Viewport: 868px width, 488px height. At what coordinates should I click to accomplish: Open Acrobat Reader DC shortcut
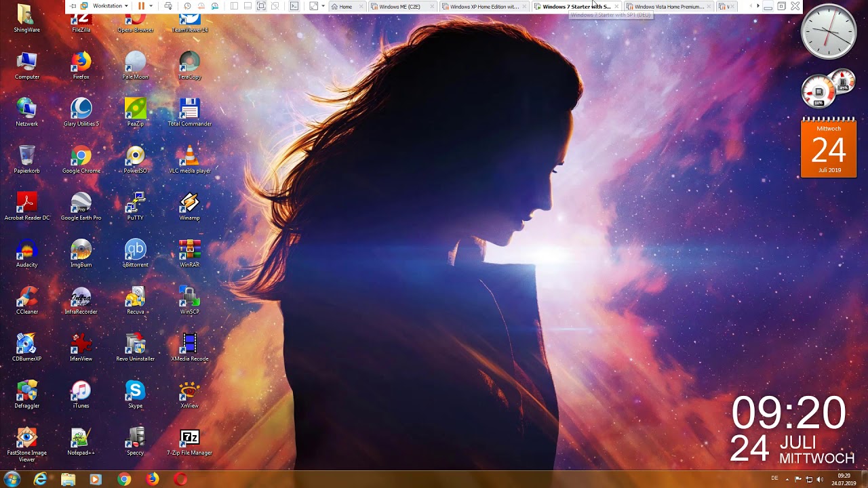pyautogui.click(x=26, y=207)
